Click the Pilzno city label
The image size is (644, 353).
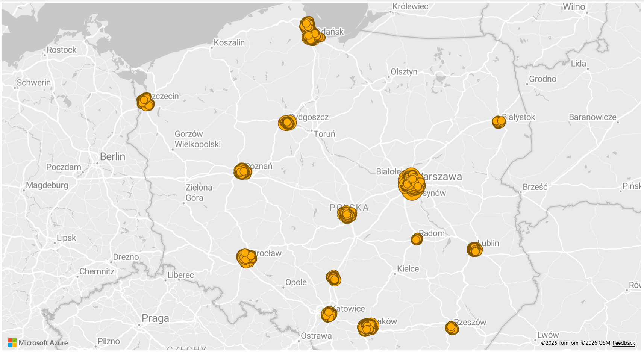(x=109, y=341)
